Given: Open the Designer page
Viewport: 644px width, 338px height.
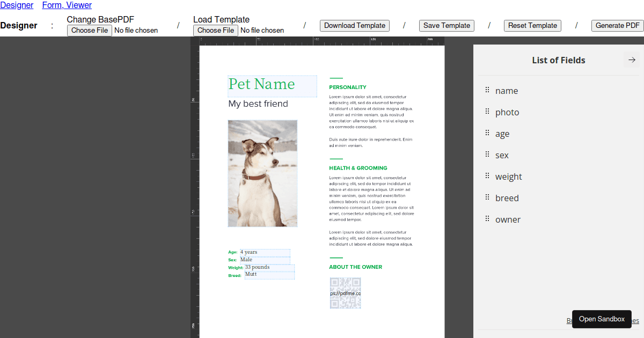Looking at the screenshot, I should point(17,5).
